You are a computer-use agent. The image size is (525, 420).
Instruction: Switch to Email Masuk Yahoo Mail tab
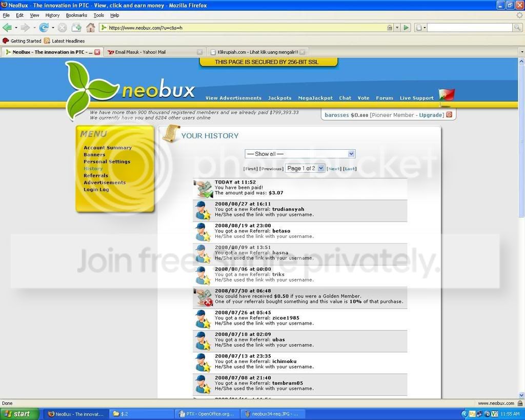click(x=155, y=52)
